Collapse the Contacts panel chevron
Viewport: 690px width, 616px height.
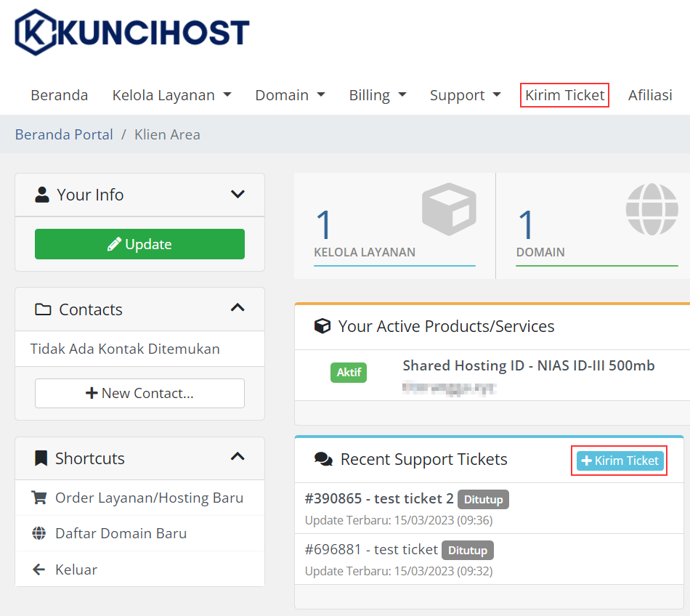pos(238,307)
